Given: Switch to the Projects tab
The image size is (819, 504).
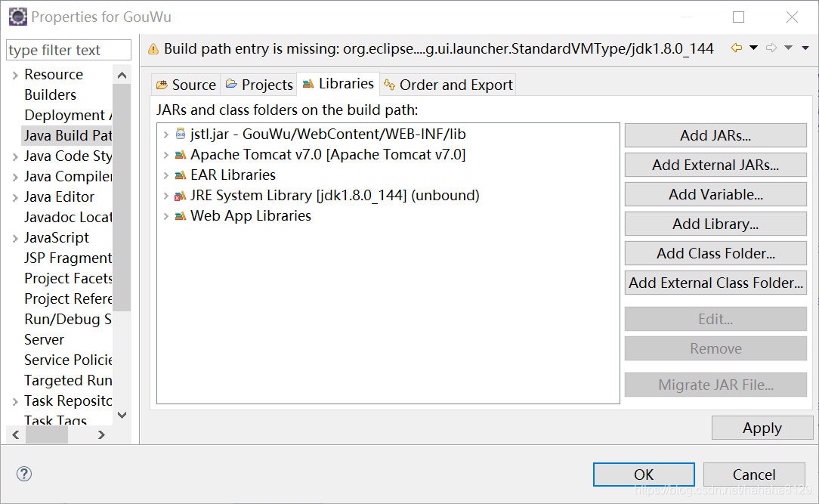Looking at the screenshot, I should coord(259,85).
